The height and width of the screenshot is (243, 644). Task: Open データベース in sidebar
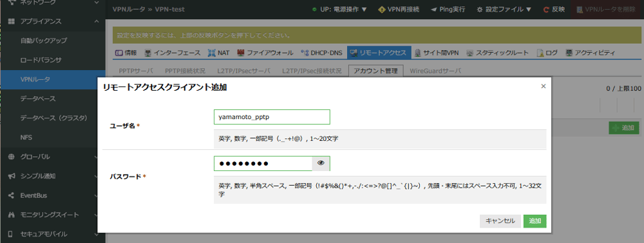(53, 99)
